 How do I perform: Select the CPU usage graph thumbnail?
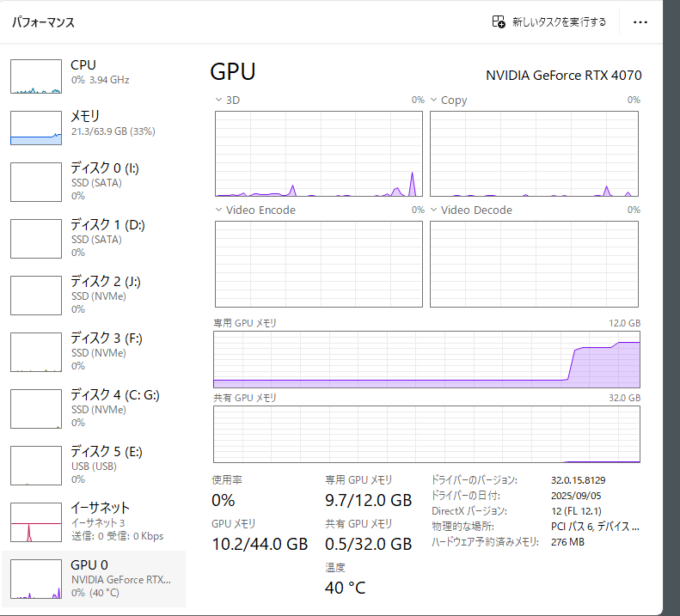36,76
